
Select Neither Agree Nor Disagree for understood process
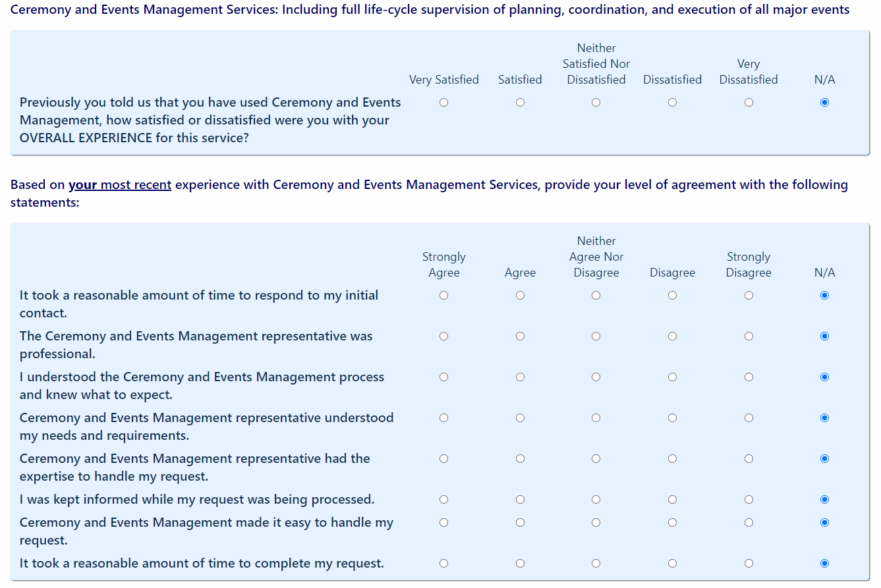click(x=596, y=377)
